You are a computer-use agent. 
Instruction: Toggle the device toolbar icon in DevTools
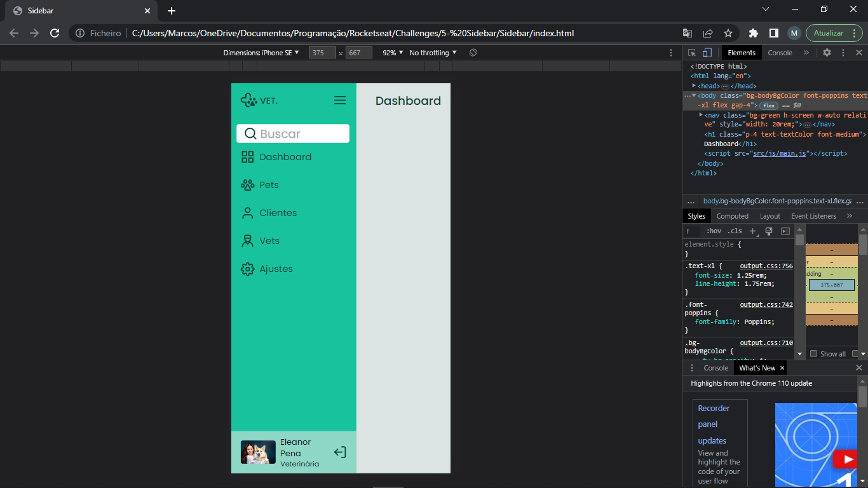pos(707,53)
